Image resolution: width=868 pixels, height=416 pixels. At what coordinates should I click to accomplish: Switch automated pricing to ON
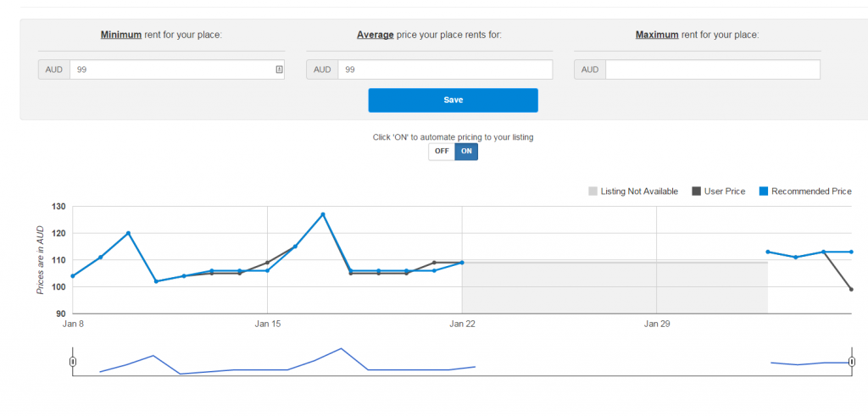point(466,152)
